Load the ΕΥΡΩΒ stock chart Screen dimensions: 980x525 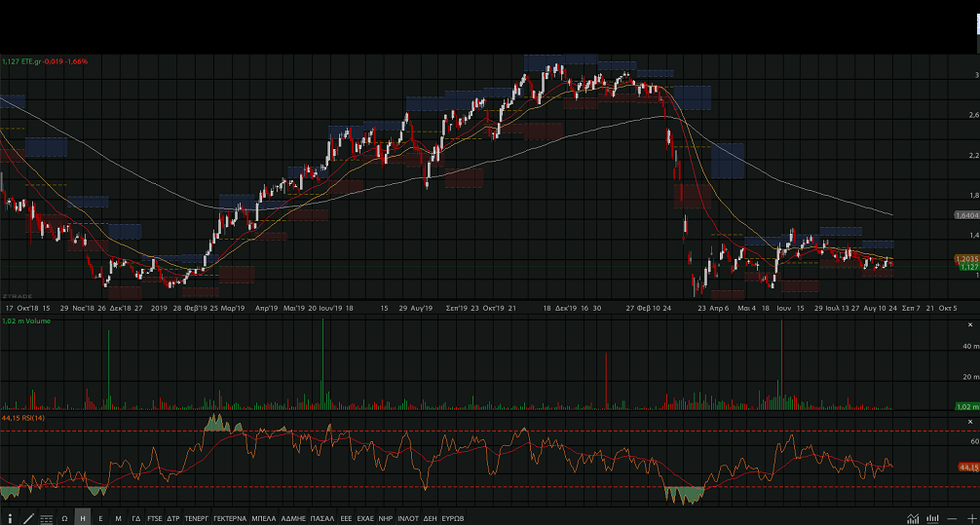pos(453,518)
